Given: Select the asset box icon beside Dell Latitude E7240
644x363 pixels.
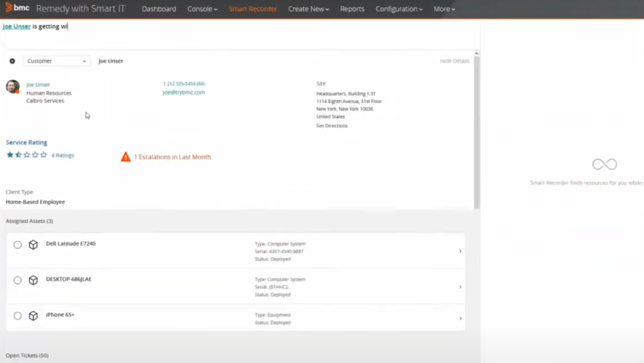Looking at the screenshot, I should (x=33, y=244).
